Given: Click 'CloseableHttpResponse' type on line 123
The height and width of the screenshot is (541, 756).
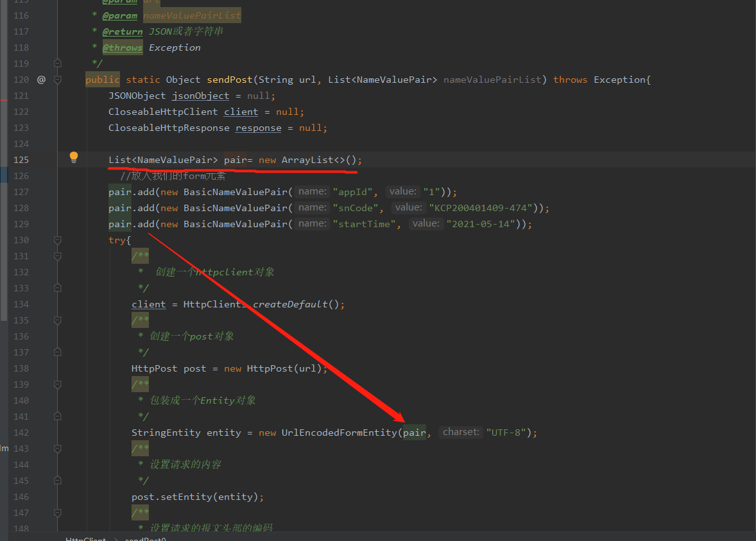Looking at the screenshot, I should pos(169,128).
